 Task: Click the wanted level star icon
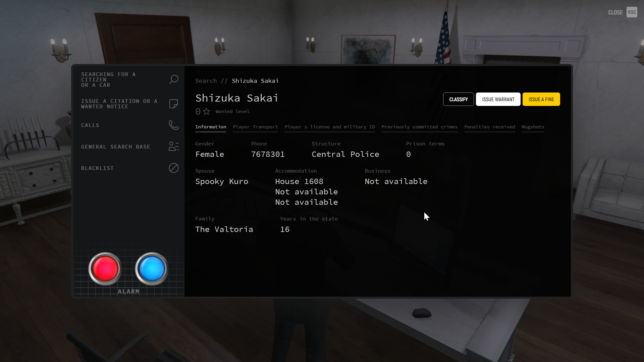207,111
